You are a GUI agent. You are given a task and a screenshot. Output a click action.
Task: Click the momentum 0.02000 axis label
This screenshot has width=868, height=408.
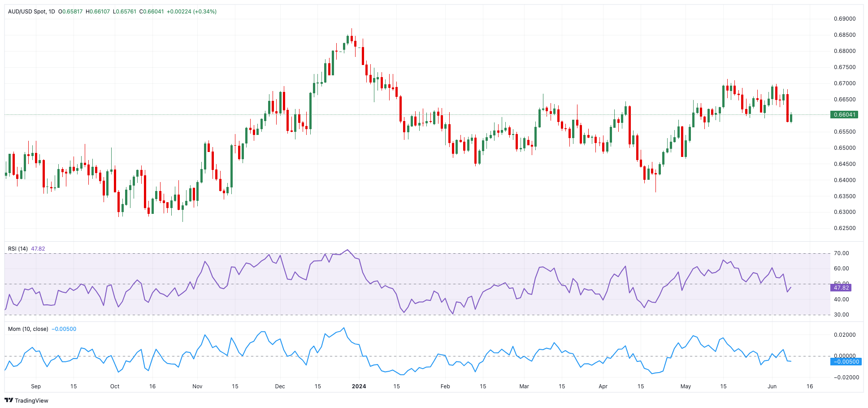point(845,335)
